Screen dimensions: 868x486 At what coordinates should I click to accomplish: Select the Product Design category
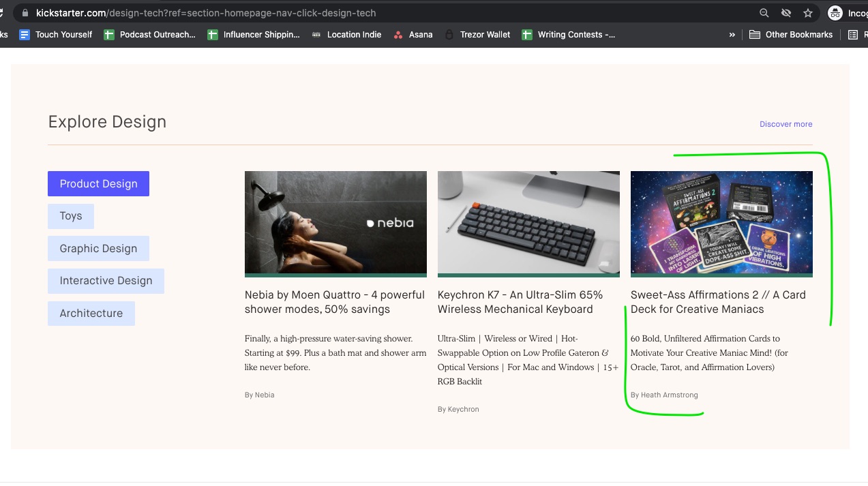click(x=98, y=183)
